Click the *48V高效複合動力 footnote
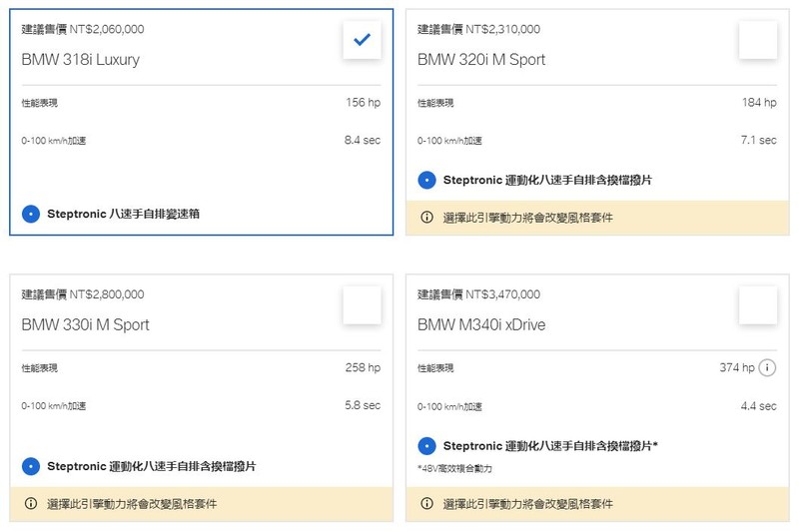Image resolution: width=799 pixels, height=532 pixels. [454, 468]
